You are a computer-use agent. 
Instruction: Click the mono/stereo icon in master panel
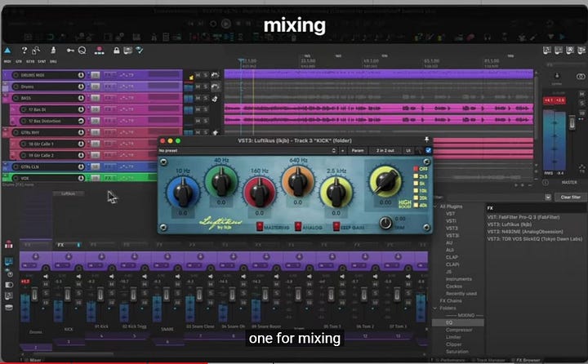pyautogui.click(x=581, y=77)
